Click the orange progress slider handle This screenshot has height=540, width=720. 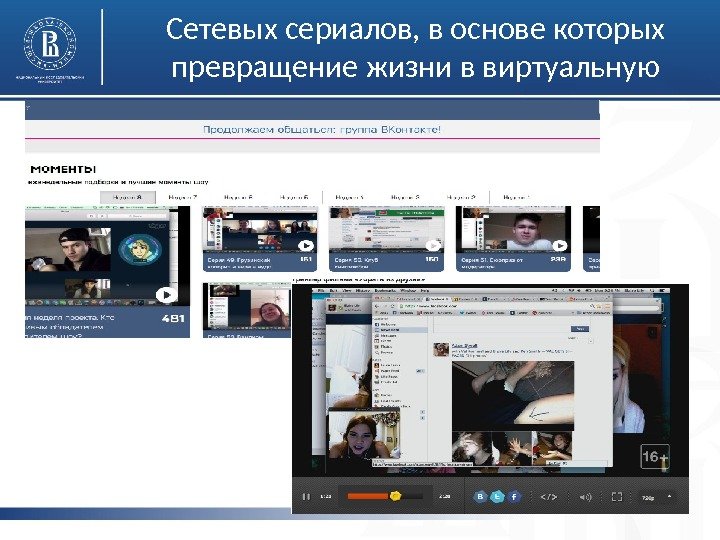pos(395,496)
